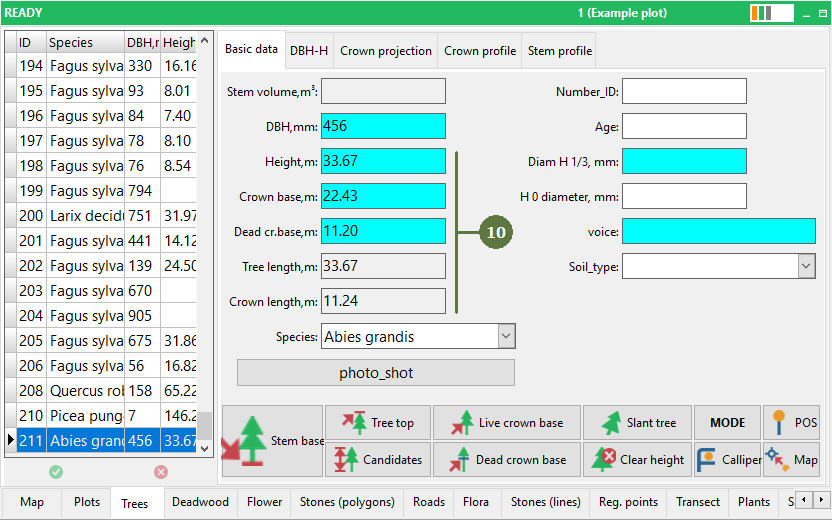This screenshot has height=520, width=832.
Task: Expand the Species dropdown
Action: tap(506, 336)
